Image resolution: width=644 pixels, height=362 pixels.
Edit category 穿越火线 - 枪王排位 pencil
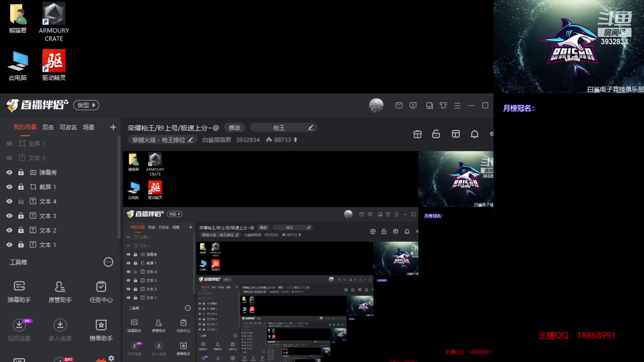pos(191,140)
